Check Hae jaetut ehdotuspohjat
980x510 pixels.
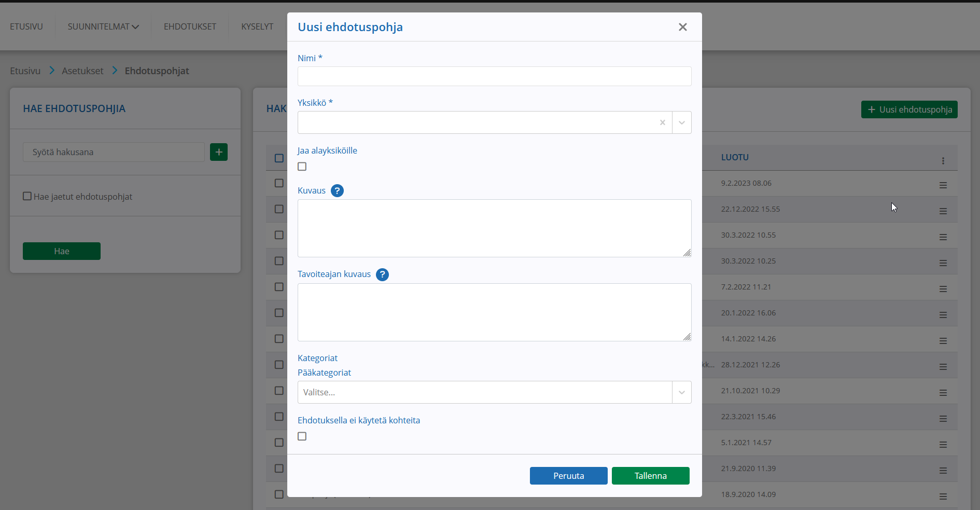(x=27, y=196)
